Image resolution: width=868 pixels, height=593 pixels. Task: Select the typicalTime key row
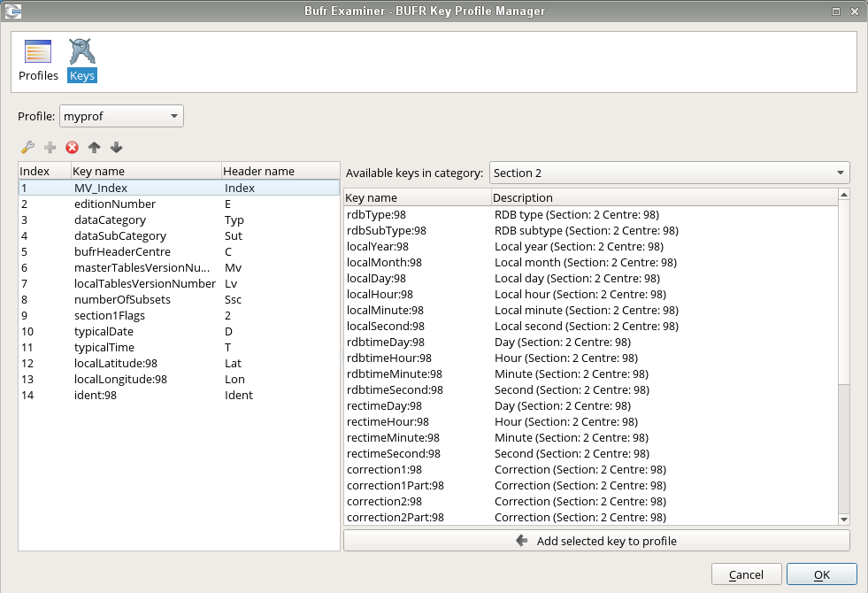[x=179, y=347]
